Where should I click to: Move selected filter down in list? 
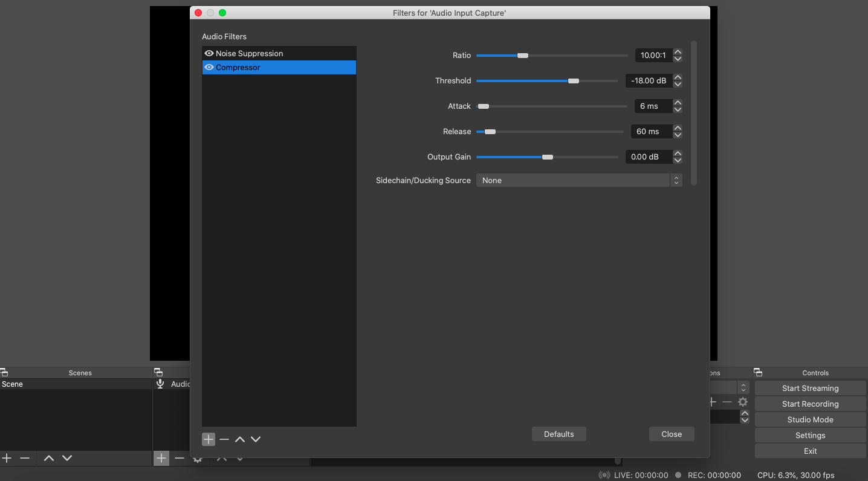click(x=256, y=439)
